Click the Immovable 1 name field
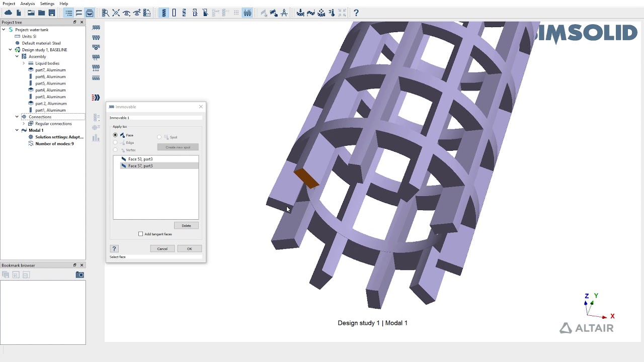This screenshot has height=362, width=644. 156,118
